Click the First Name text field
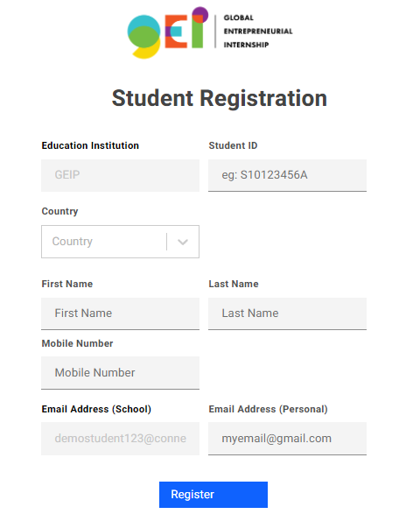The height and width of the screenshot is (514, 420). [x=120, y=313]
